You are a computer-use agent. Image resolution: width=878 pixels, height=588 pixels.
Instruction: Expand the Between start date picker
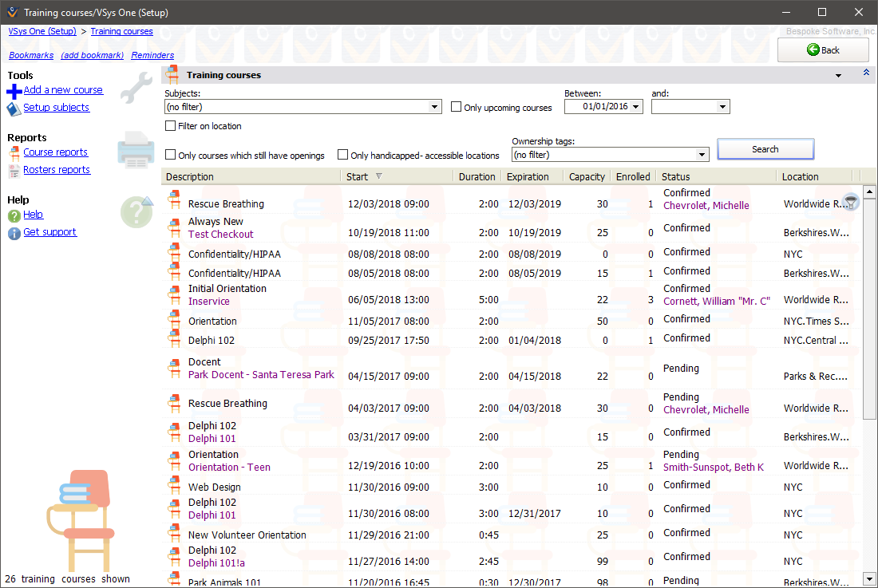coord(636,107)
